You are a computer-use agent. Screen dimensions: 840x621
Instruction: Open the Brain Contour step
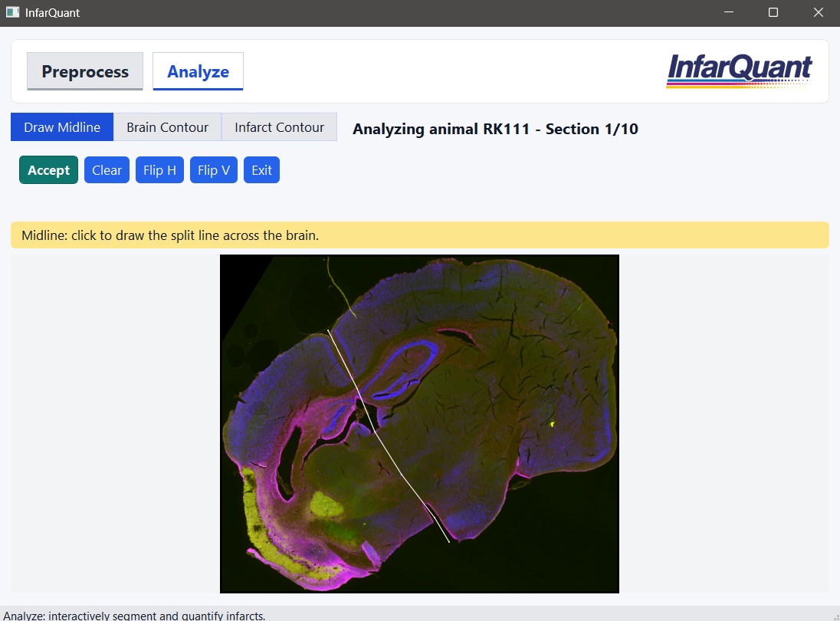[167, 127]
